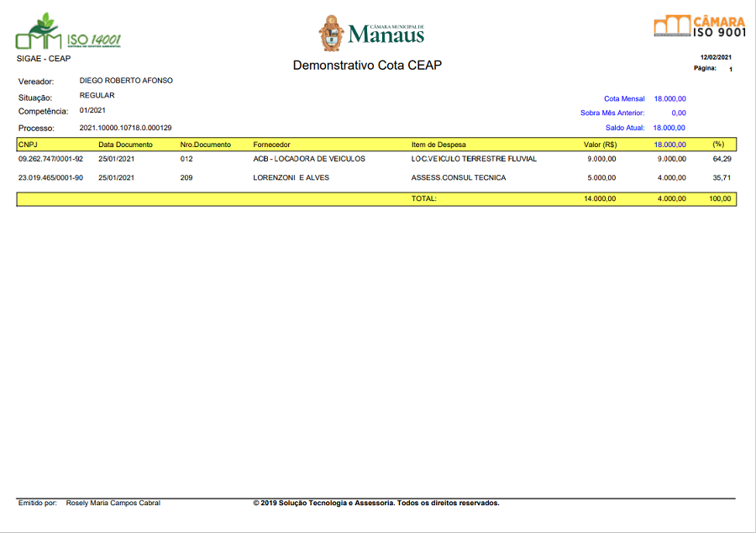Click the Sobra Mês Anterior label
This screenshot has height=533, width=756.
pos(612,113)
